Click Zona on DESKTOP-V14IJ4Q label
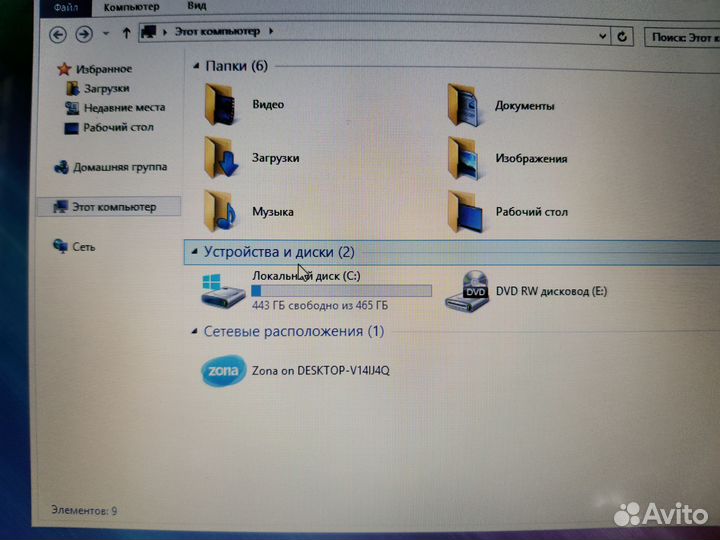Image resolution: width=720 pixels, height=540 pixels. 321,371
